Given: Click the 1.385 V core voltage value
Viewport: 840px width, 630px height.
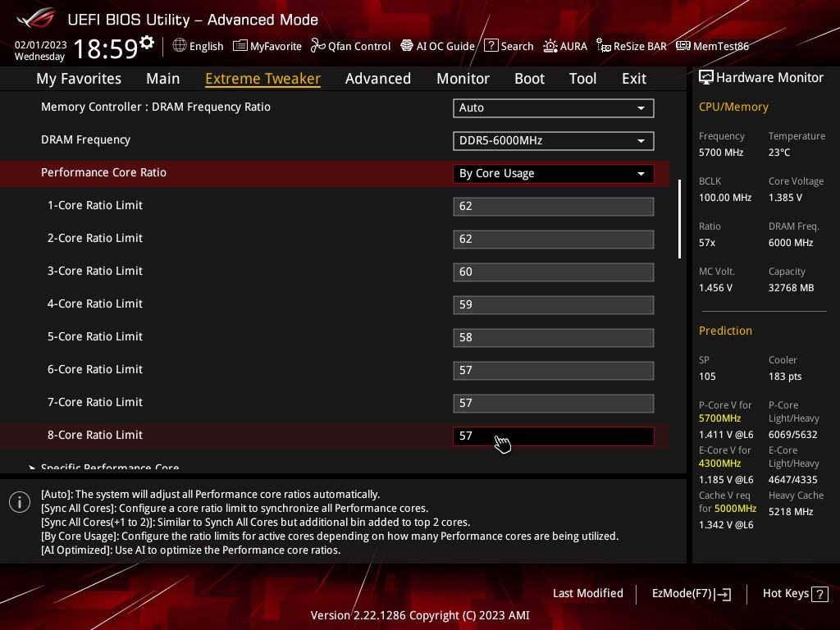Looking at the screenshot, I should (x=785, y=197).
